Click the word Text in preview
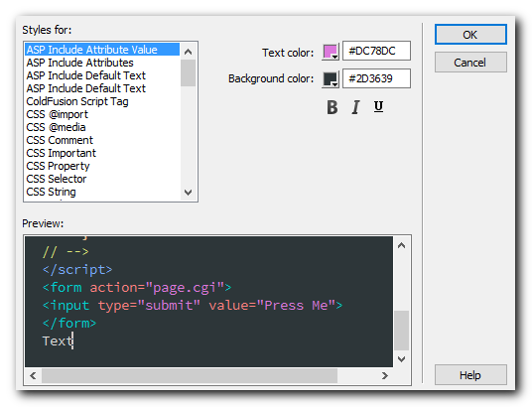Image resolution: width=532 pixels, height=407 pixels. [58, 340]
